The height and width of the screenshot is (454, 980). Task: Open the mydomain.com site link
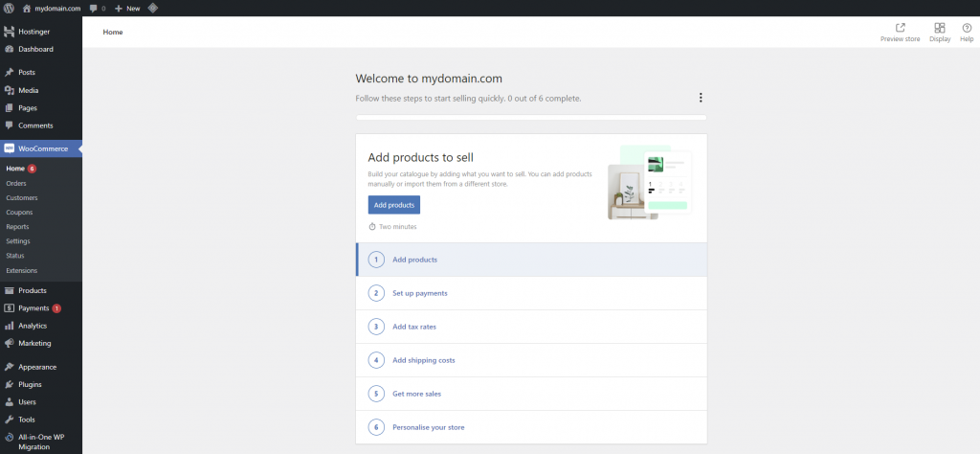point(52,8)
